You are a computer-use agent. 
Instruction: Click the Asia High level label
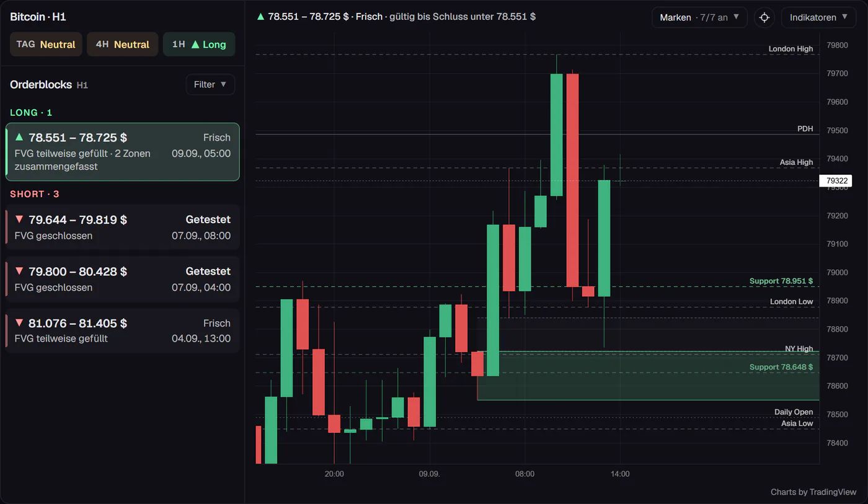(796, 162)
